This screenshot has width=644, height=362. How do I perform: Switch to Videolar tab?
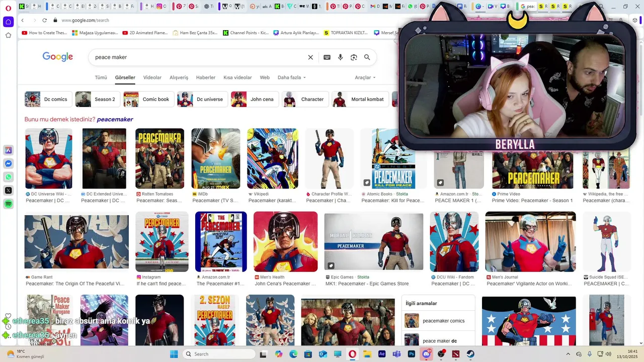tap(152, 77)
